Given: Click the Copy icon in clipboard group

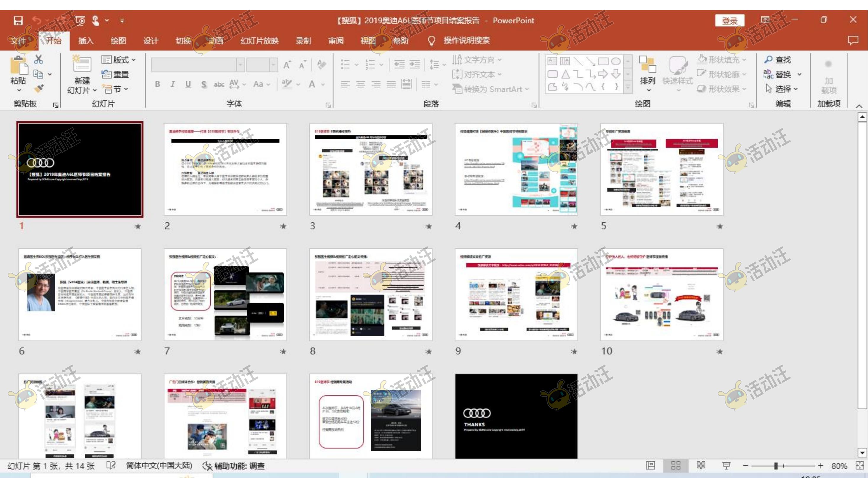Looking at the screenshot, I should 38,74.
